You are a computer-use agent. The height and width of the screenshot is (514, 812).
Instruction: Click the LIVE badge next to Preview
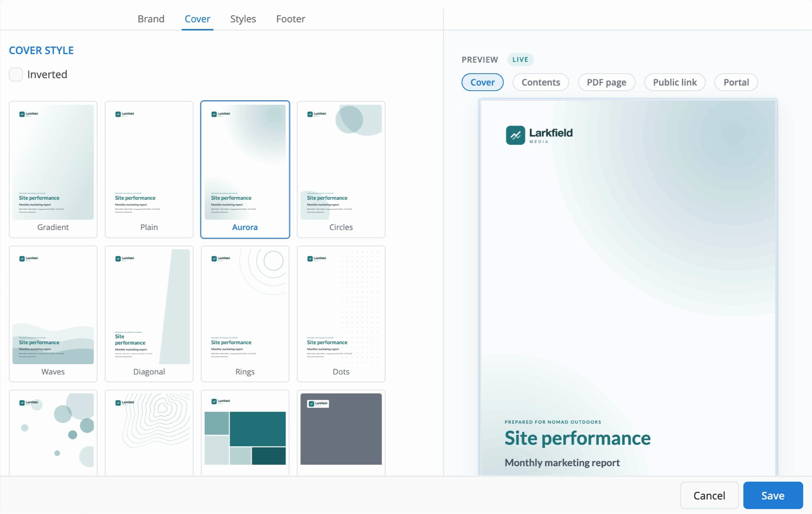(520, 59)
